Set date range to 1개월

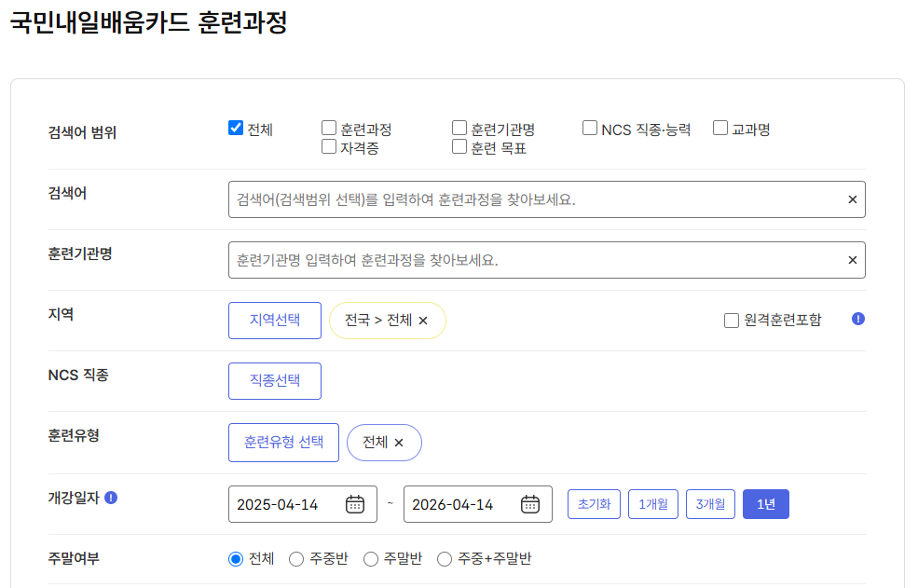coord(652,504)
